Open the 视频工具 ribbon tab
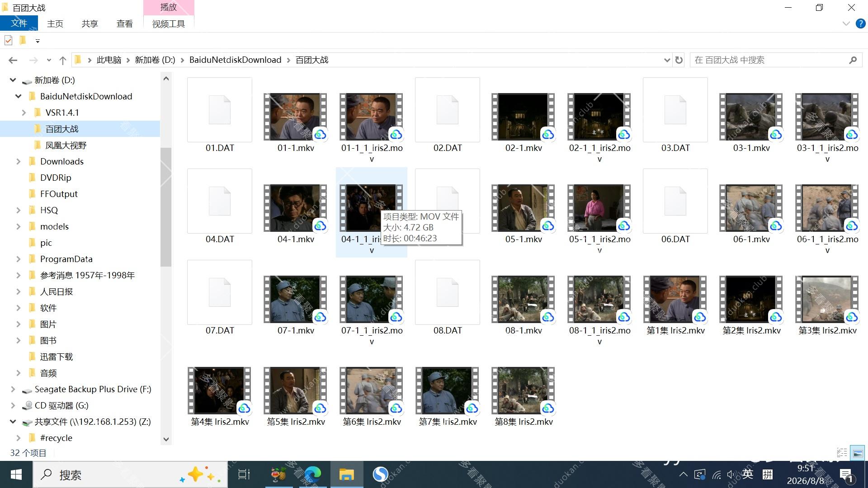This screenshot has height=488, width=868. click(169, 23)
